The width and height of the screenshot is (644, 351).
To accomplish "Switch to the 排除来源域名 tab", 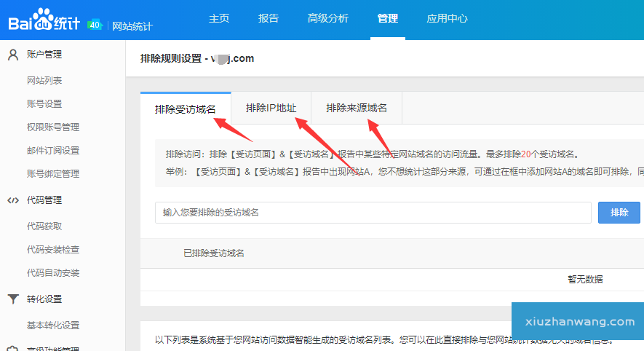I will coord(357,109).
